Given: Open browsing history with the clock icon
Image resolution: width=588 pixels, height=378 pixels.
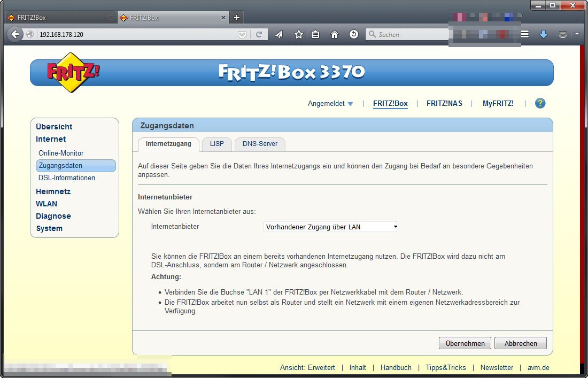Looking at the screenshot, I should 353,34.
